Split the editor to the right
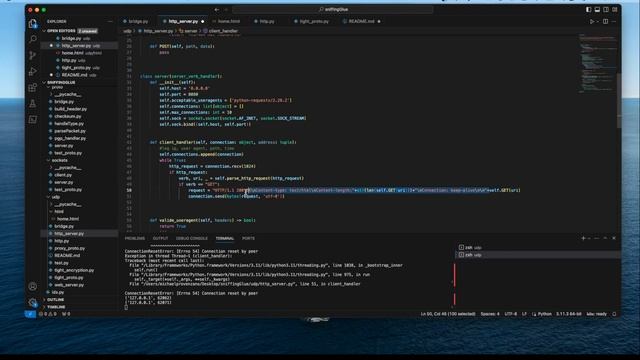The image size is (640, 360). point(605,21)
